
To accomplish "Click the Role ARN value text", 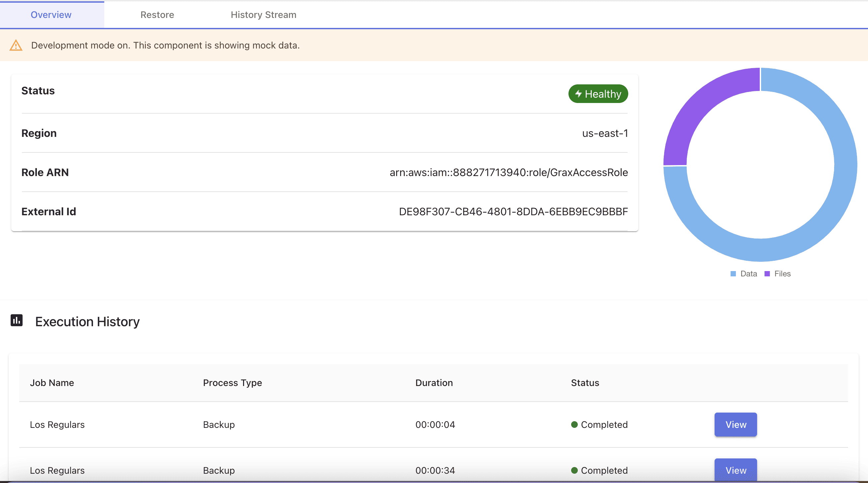I will (x=508, y=173).
